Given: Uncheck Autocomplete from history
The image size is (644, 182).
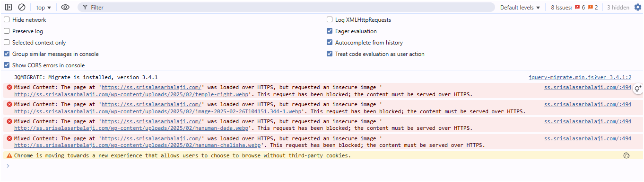Looking at the screenshot, I should [x=330, y=43].
